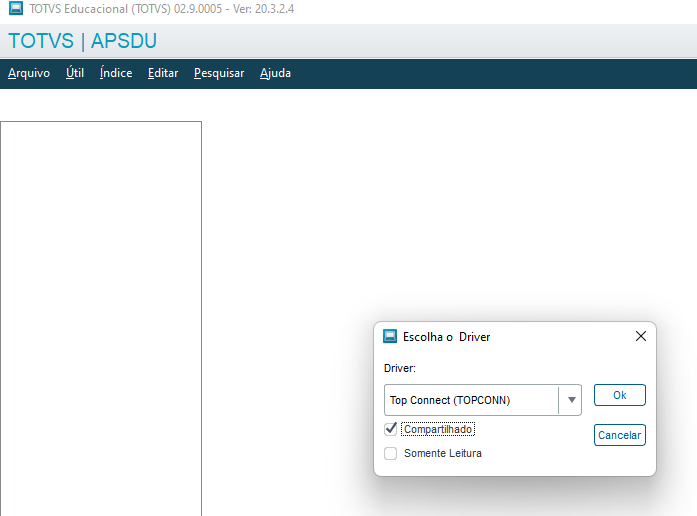Screen dimensions: 697x516
Task: Open the Útil menu
Action: 75,73
